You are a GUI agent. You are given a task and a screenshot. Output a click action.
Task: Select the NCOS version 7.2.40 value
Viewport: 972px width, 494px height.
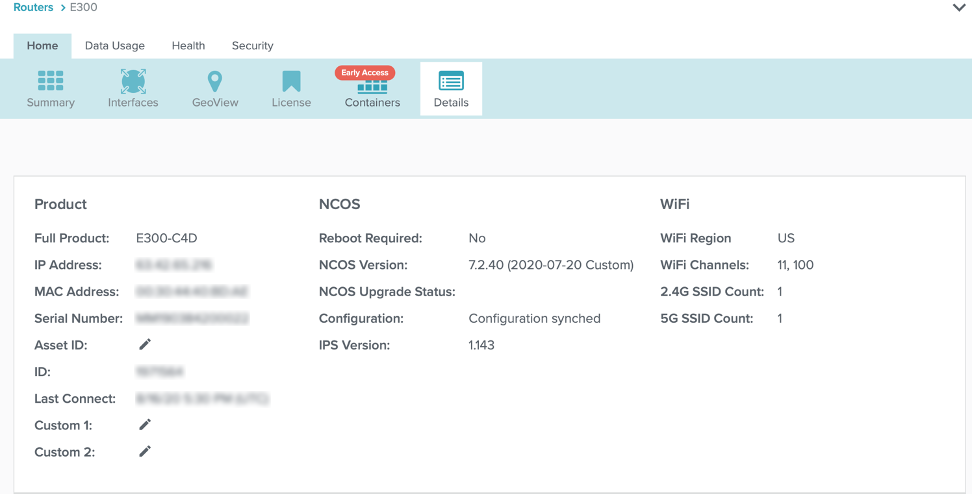click(x=551, y=265)
